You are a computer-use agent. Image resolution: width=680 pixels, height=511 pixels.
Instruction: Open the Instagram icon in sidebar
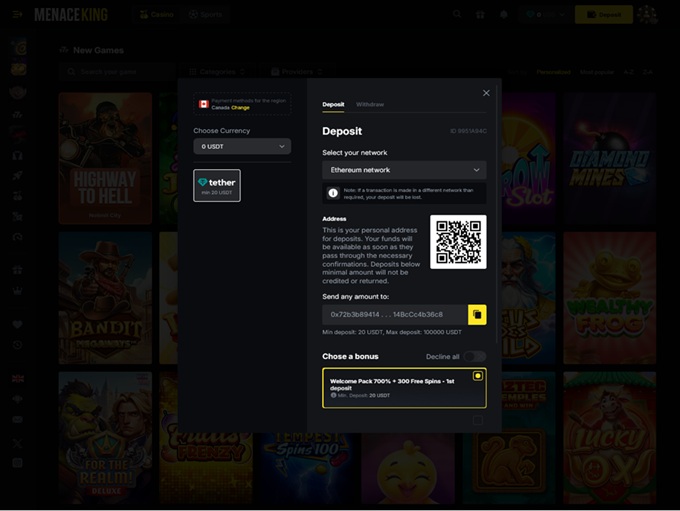click(17, 463)
